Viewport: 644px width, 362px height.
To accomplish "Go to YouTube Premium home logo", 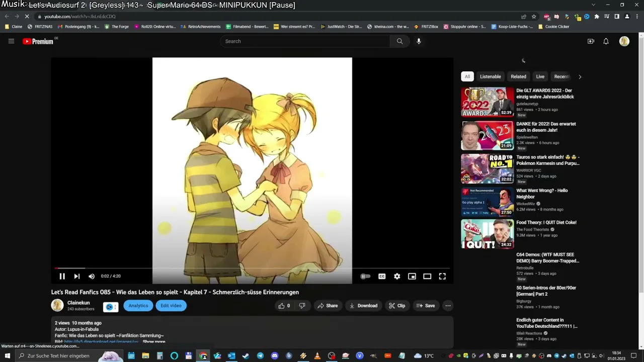I will pyautogui.click(x=38, y=41).
